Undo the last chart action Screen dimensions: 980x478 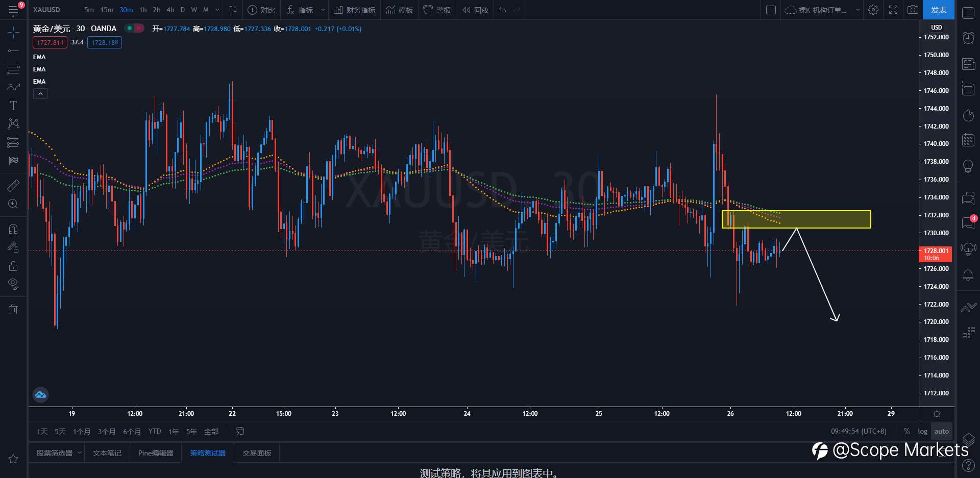pyautogui.click(x=503, y=10)
